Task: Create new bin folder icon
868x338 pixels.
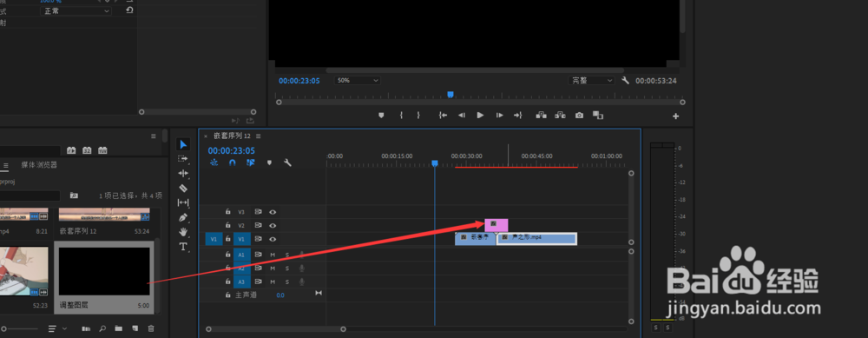Action: click(118, 328)
